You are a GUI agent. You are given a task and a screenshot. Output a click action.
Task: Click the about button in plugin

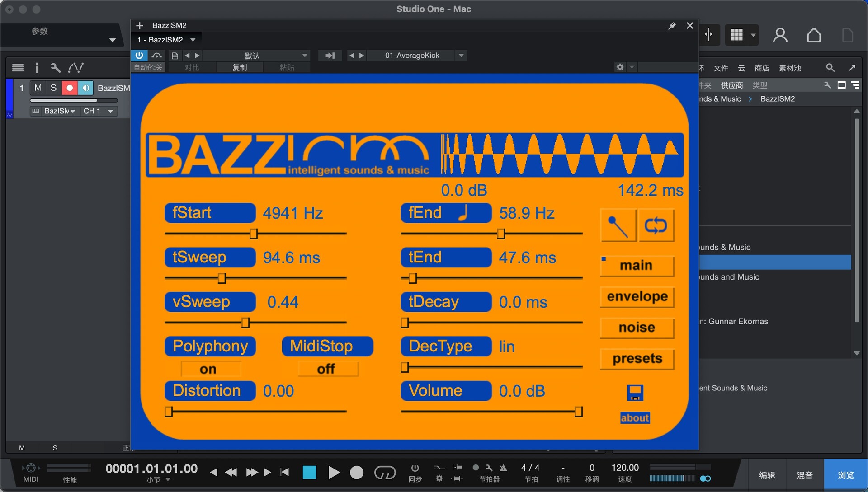(x=635, y=418)
